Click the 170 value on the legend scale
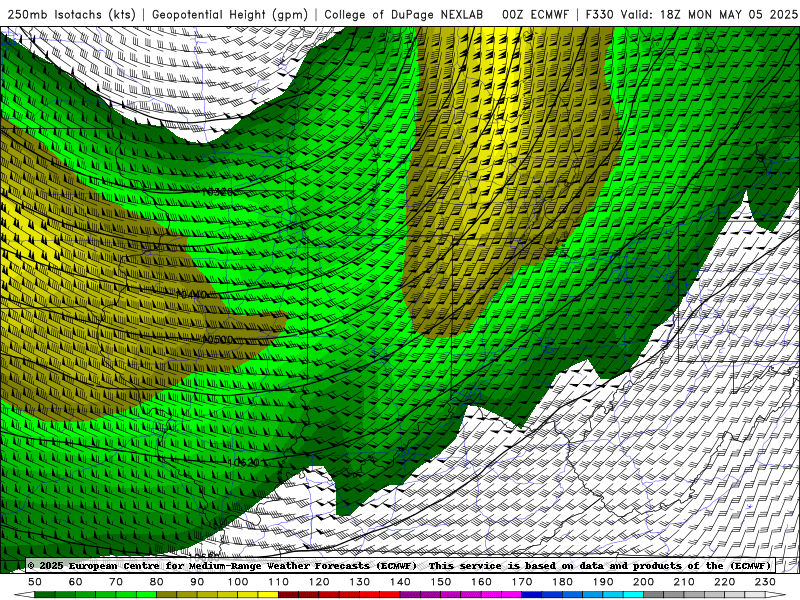The width and height of the screenshot is (800, 600). tap(522, 582)
